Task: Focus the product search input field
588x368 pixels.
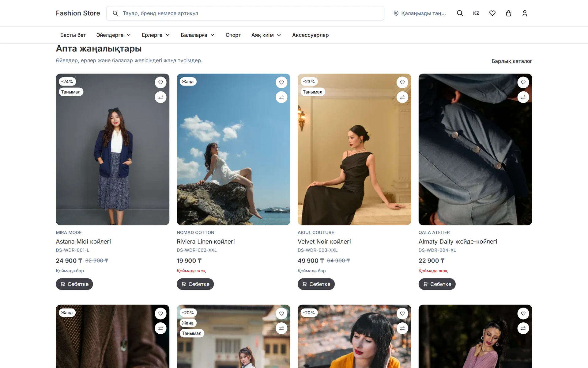Action: click(245, 13)
